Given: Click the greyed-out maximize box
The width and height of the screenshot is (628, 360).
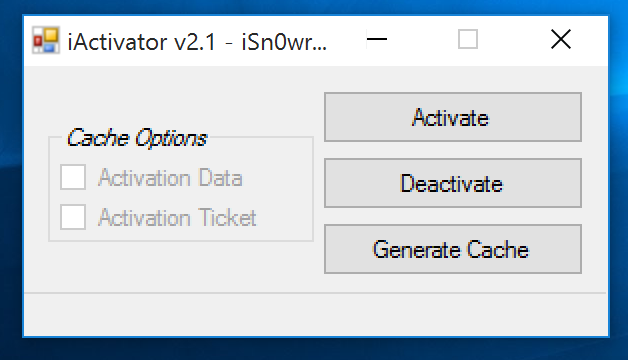Looking at the screenshot, I should tap(468, 39).
